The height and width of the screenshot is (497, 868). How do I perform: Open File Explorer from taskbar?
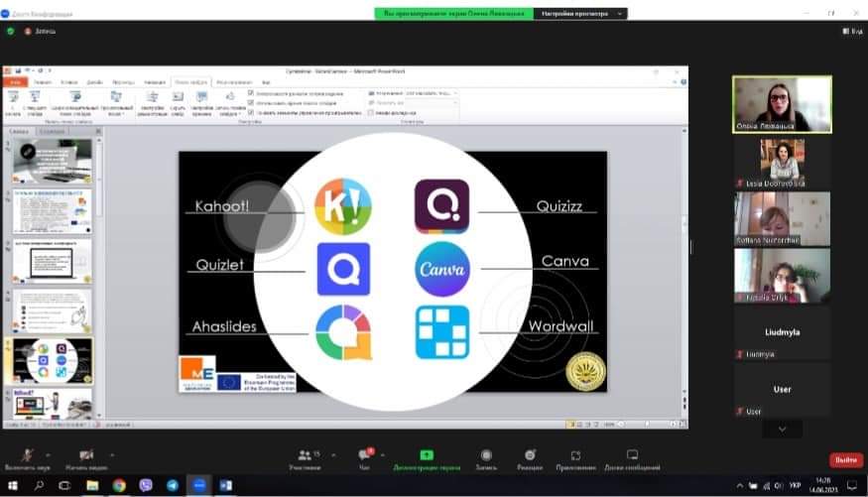pyautogui.click(x=92, y=485)
